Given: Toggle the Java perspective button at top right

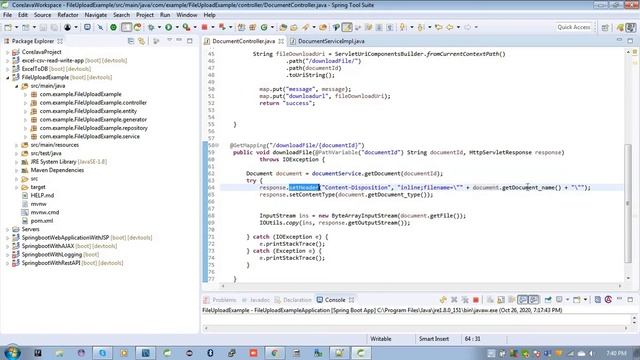Looking at the screenshot, I should click(x=631, y=27).
